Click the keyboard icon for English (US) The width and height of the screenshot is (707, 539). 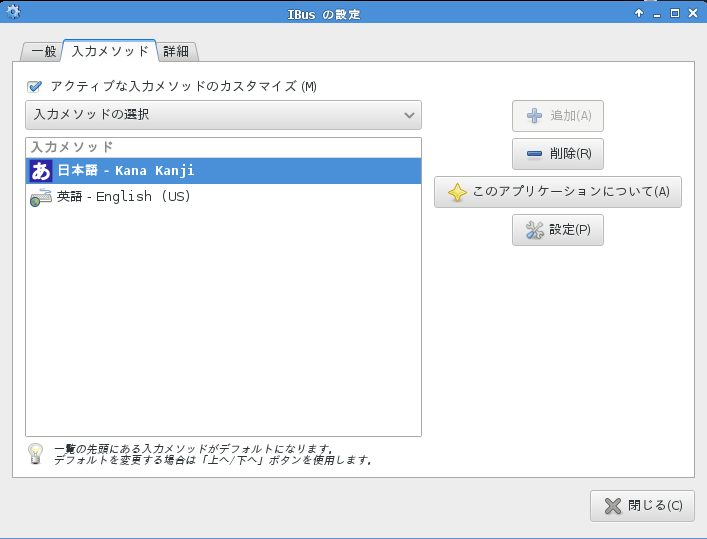[x=41, y=197]
